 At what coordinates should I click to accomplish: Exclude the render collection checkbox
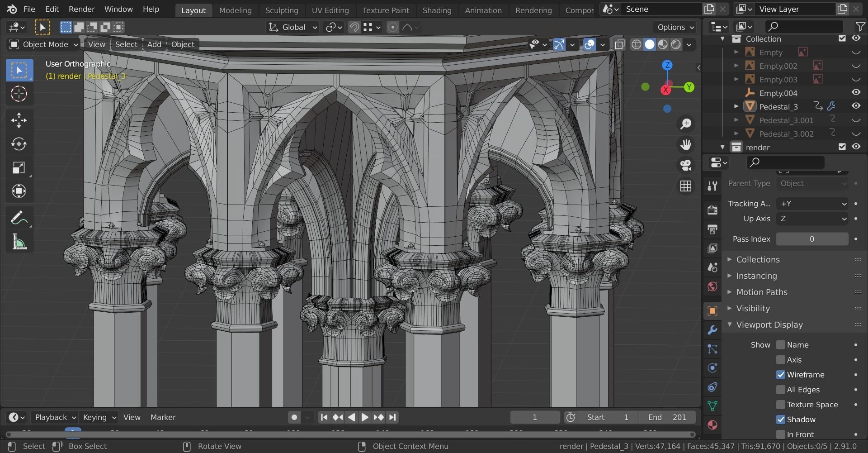coord(842,147)
